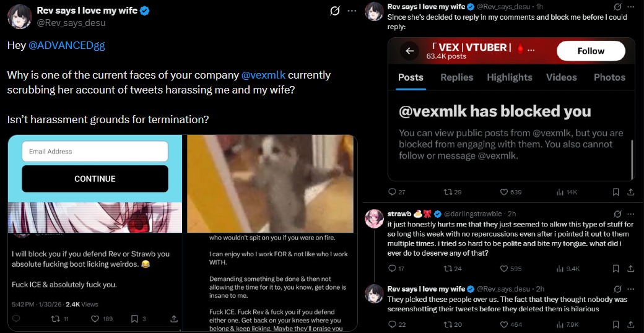
Task: Click the Email Address input field
Action: click(95, 152)
